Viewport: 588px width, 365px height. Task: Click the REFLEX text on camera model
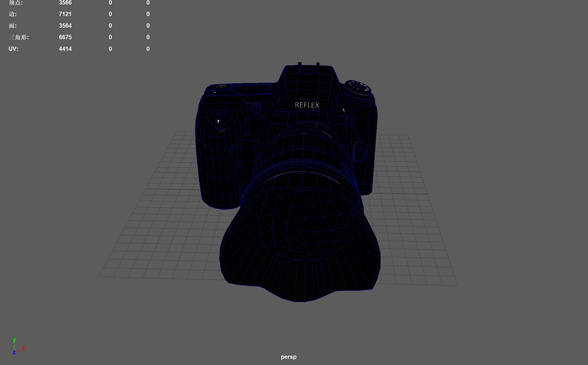pyautogui.click(x=307, y=105)
